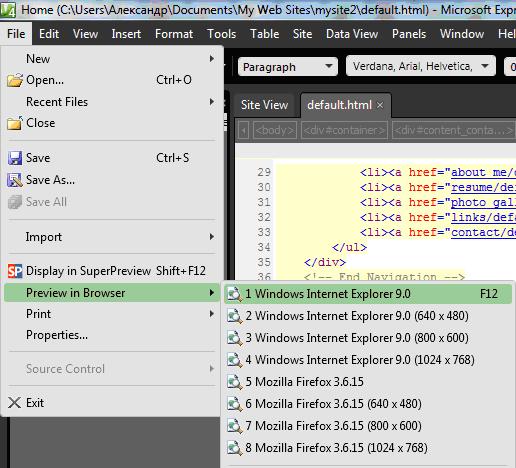Click browser icon beside Mozilla Firefox 3.6.15 entry 5

(x=235, y=382)
